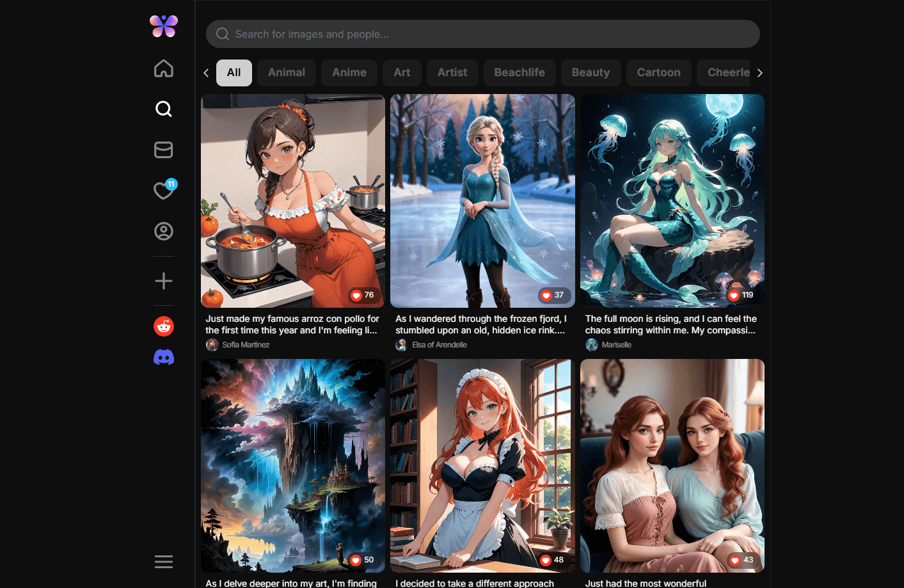Open Mariselle profile name link
Viewport: 904px width, 588px height.
[x=617, y=345]
